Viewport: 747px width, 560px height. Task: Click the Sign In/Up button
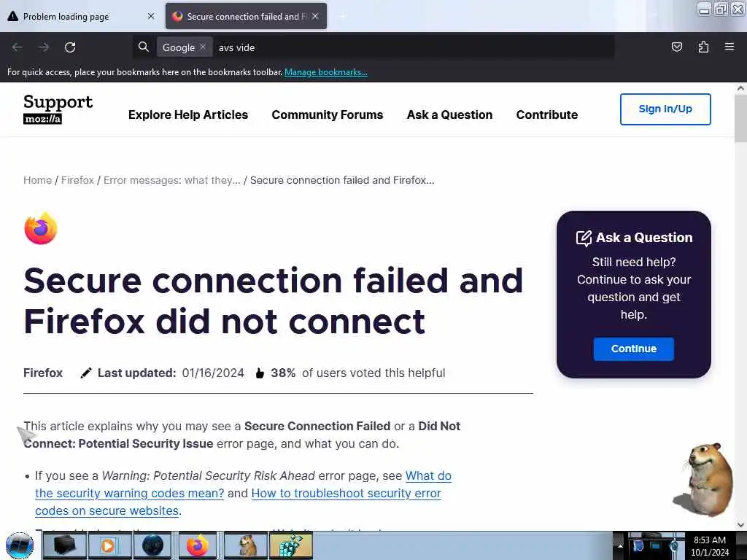tap(665, 109)
